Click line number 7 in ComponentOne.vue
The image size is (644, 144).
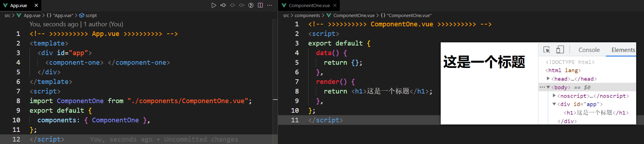tap(297, 82)
